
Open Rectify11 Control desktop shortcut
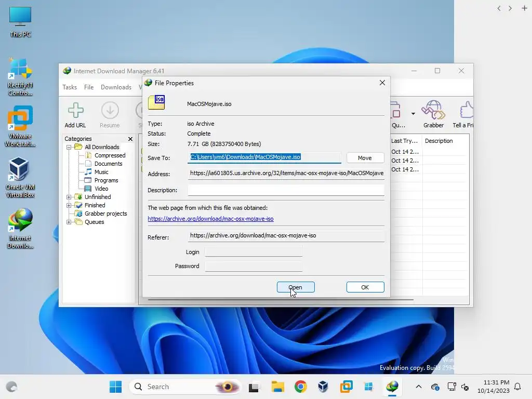click(x=20, y=77)
